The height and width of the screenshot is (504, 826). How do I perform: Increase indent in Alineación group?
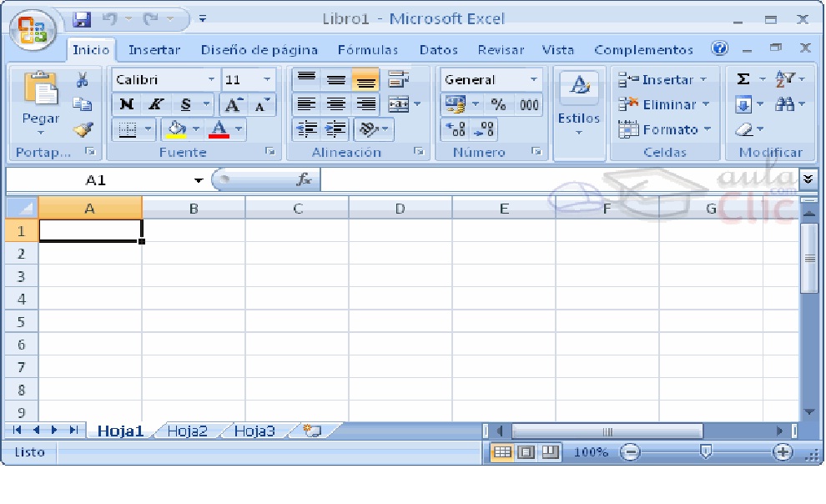(335, 129)
